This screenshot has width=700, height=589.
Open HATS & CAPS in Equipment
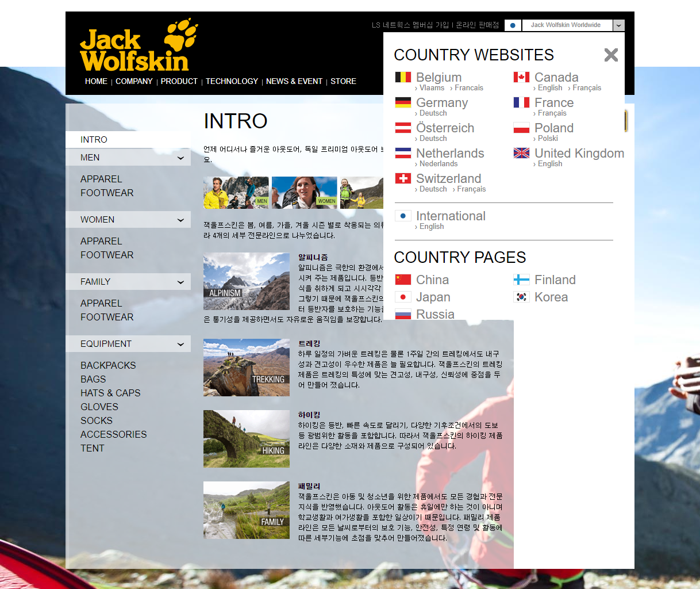point(110,393)
